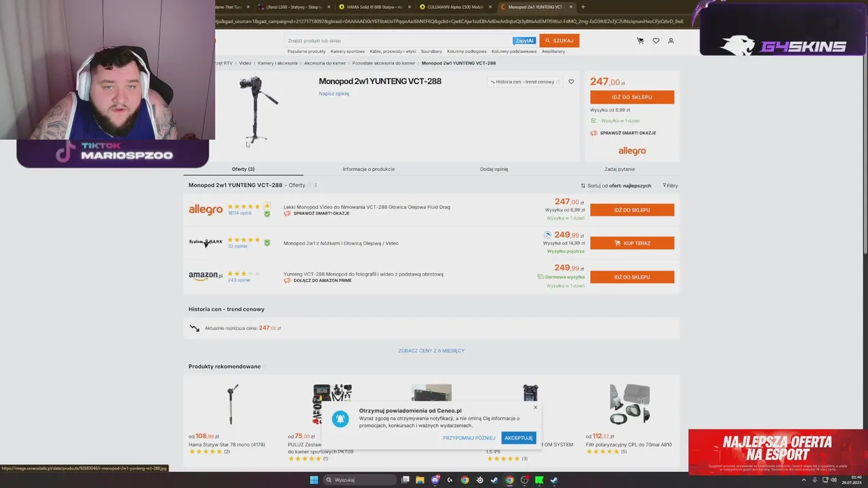
Task: Select the Informacje o produkcie tab
Action: pos(368,169)
